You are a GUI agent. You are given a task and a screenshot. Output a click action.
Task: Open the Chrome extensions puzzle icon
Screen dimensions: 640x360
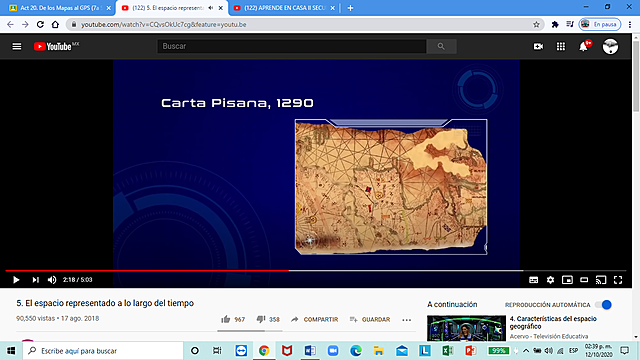pos(555,24)
